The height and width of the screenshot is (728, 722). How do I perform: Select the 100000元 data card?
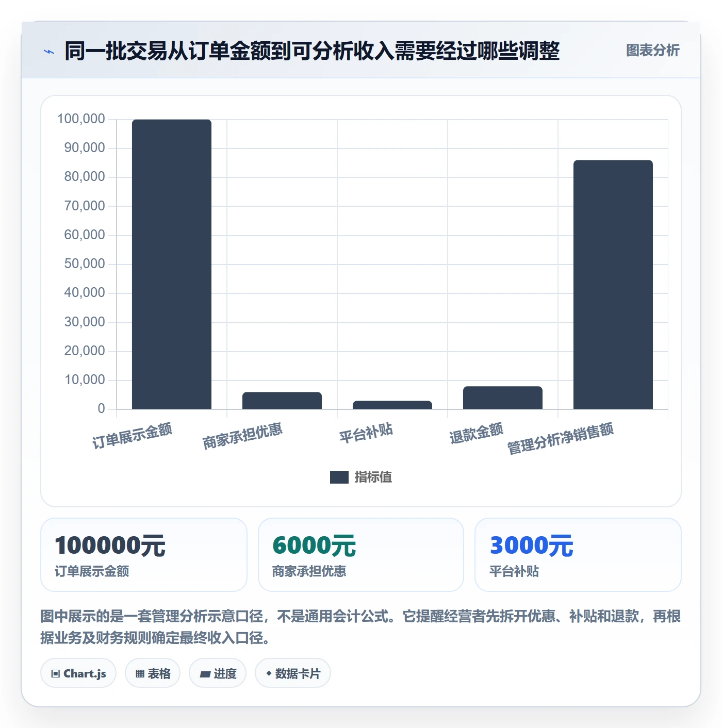click(x=144, y=555)
